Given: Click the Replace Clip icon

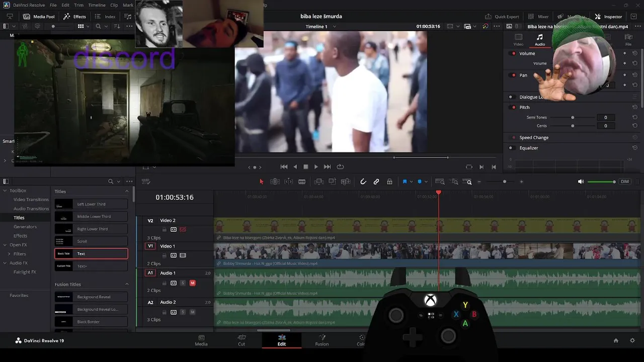Looking at the screenshot, I should click(346, 182).
